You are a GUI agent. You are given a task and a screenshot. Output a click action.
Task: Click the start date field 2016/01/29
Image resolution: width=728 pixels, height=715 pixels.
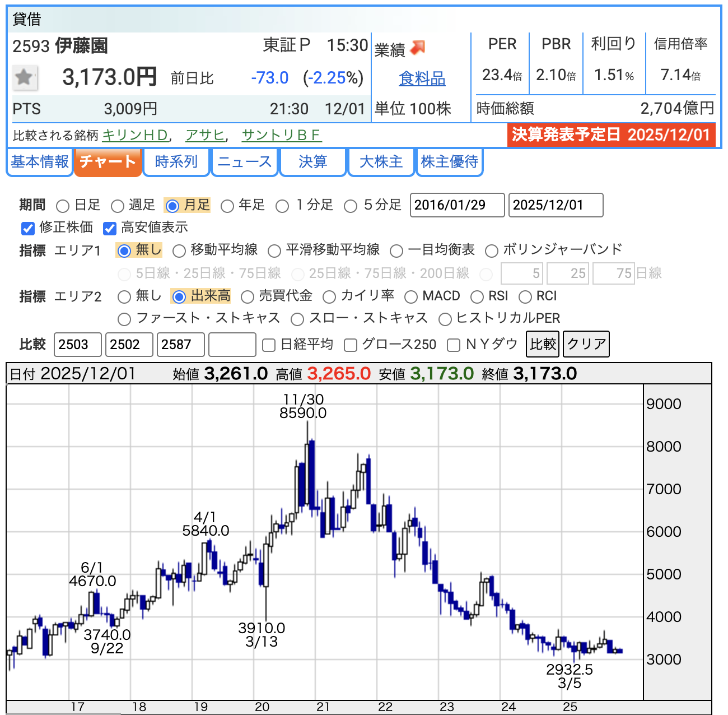[457, 205]
